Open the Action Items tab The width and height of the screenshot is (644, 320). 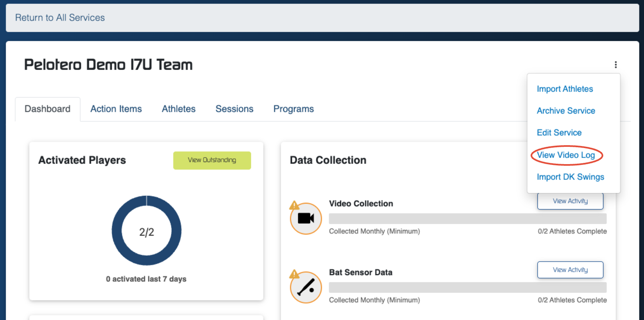tap(116, 109)
